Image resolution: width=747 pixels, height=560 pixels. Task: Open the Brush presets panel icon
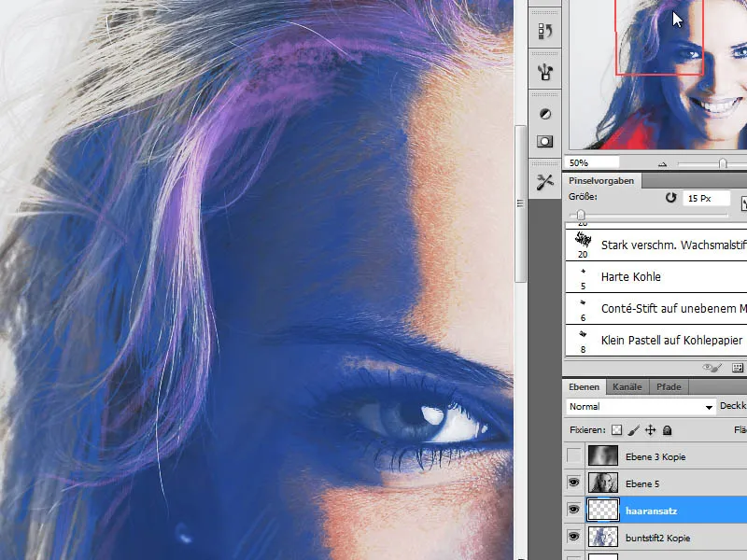point(545,73)
